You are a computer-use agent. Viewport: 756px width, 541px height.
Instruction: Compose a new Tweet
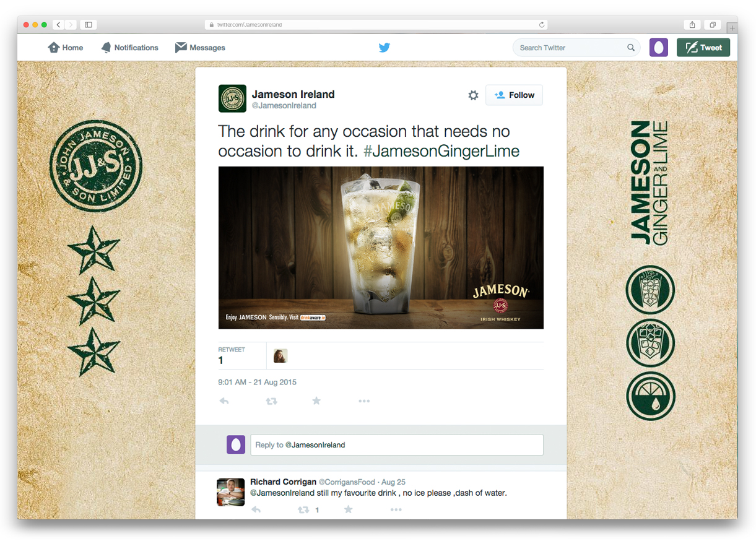[x=703, y=48]
